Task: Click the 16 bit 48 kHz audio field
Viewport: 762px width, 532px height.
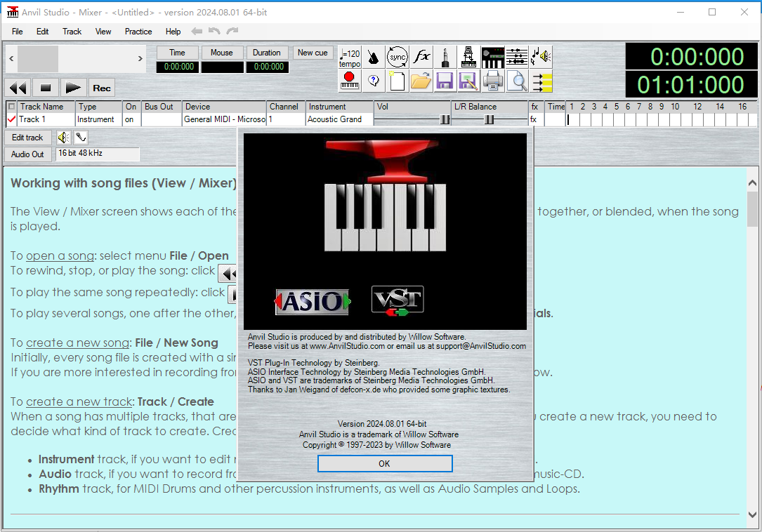Action: coord(98,154)
